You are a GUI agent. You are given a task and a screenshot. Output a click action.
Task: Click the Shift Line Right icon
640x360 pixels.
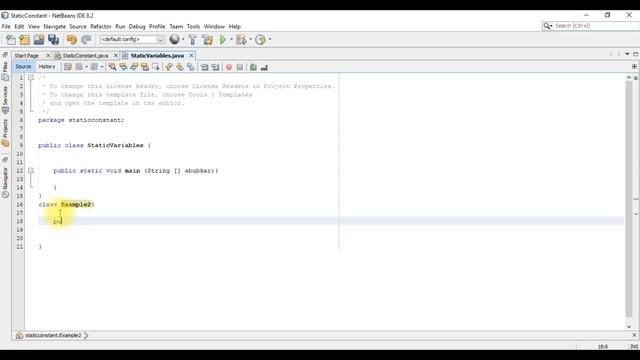pyautogui.click(x=215, y=67)
